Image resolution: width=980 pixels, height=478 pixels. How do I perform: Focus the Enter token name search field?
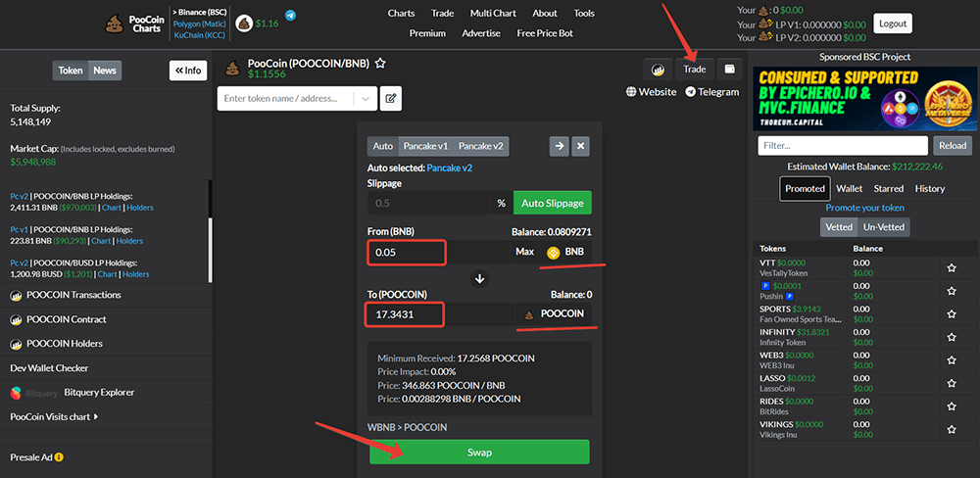(x=286, y=98)
